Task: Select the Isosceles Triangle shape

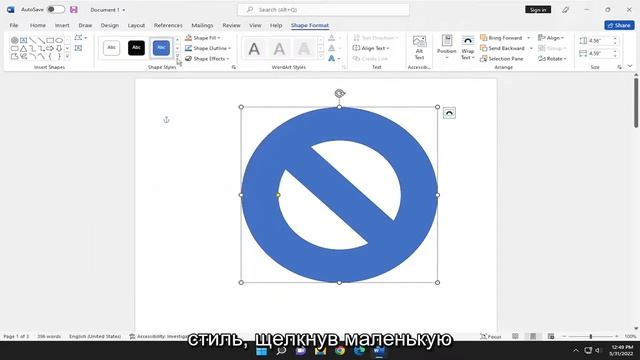Action: 24,48
